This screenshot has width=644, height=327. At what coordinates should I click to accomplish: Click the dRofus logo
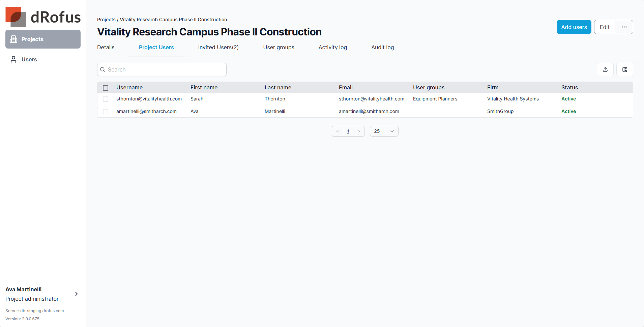point(43,17)
